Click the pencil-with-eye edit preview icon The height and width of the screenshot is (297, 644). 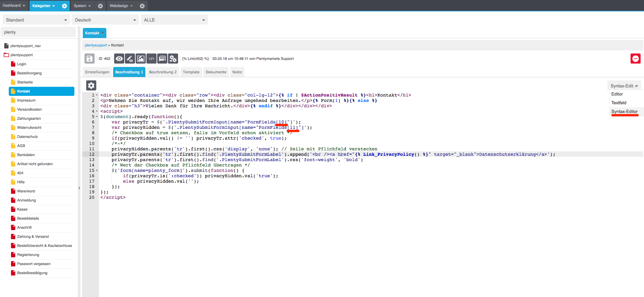click(x=130, y=59)
